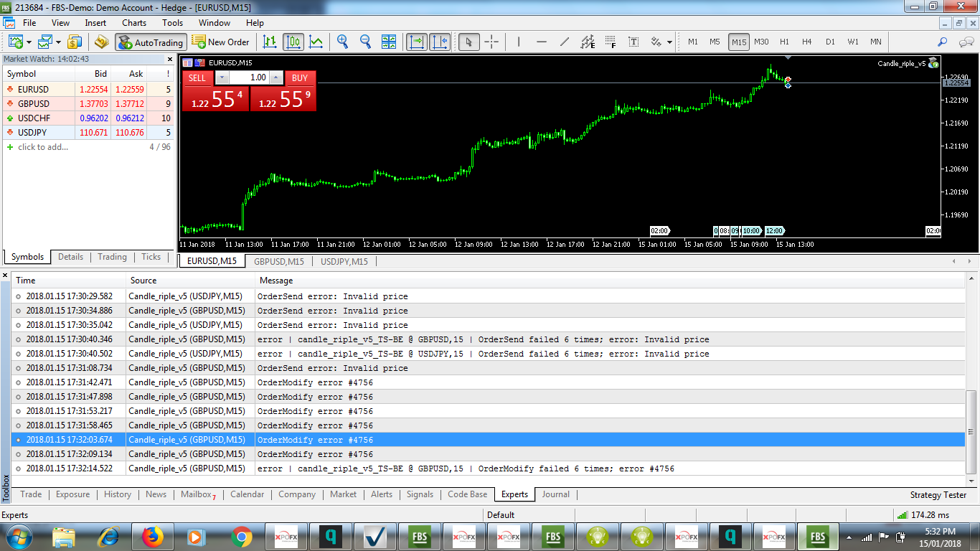This screenshot has height=551, width=980.
Task: Click the Depth of Market chart icon
Action: click(188, 62)
